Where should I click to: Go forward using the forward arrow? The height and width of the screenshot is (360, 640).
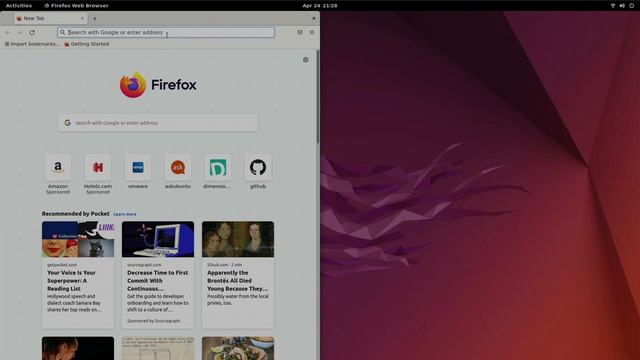(x=20, y=32)
